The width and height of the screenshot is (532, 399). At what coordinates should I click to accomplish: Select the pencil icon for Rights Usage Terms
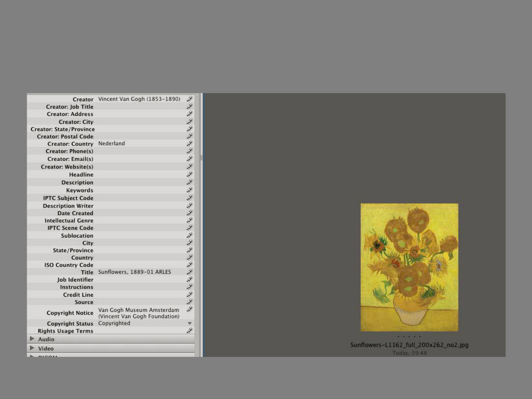coord(190,331)
